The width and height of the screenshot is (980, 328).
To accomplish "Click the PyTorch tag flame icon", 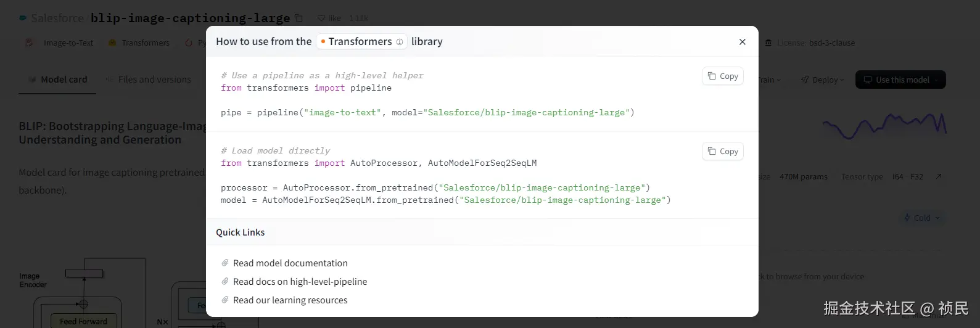I will [189, 43].
